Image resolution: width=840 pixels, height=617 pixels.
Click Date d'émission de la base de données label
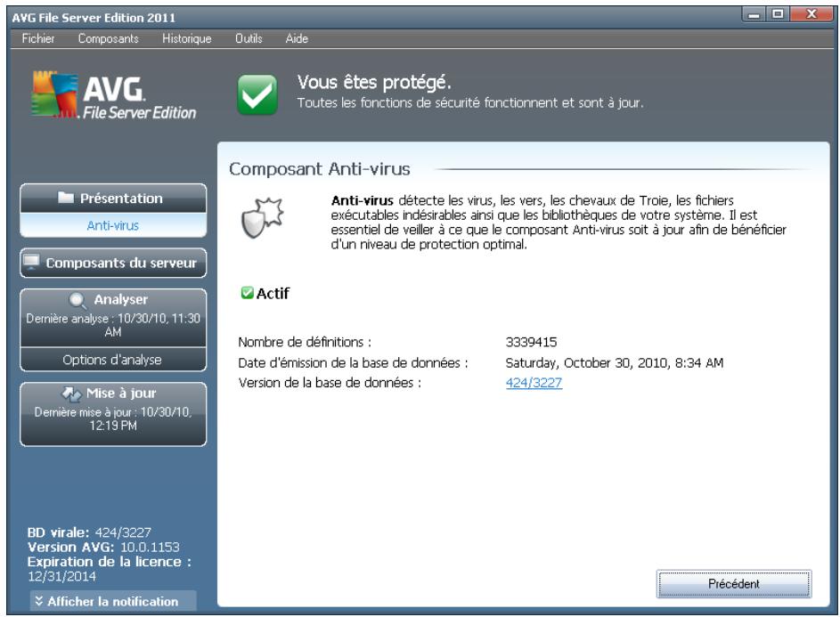coord(354,363)
